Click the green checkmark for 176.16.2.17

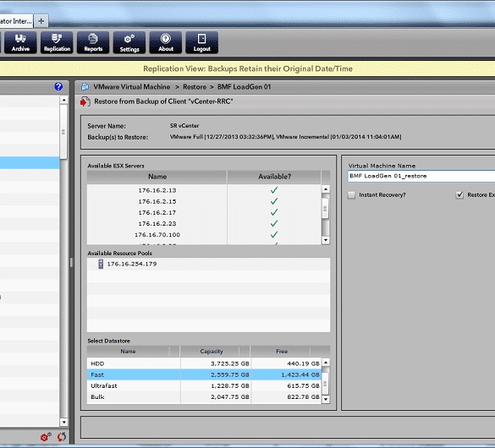pyautogui.click(x=274, y=212)
